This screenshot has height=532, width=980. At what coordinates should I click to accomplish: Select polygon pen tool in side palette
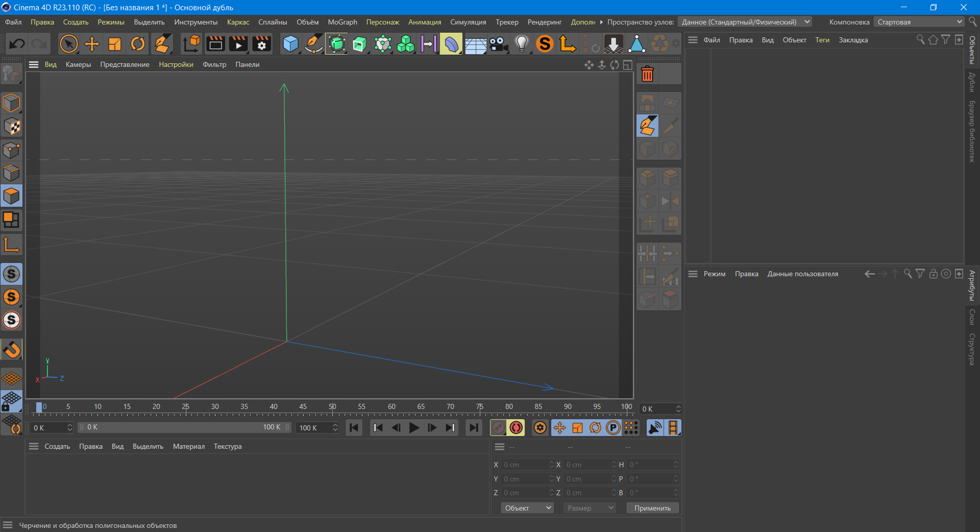point(647,126)
